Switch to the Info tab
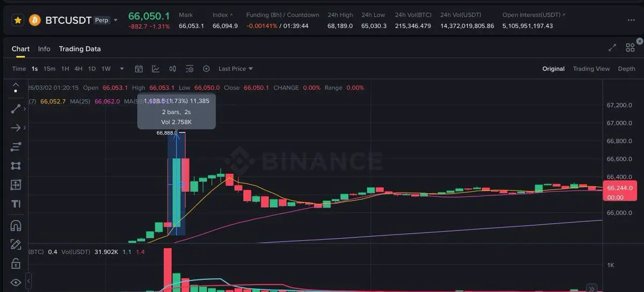 pos(44,49)
